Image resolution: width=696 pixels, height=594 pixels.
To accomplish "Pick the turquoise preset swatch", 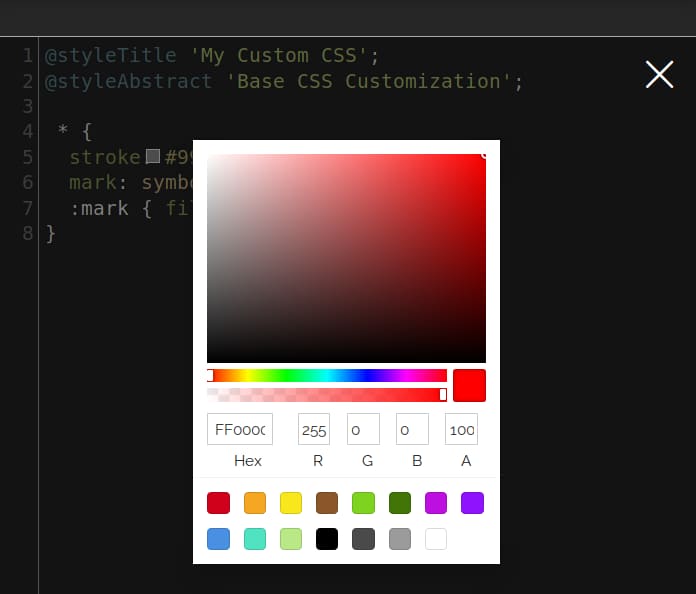I will 254,539.
